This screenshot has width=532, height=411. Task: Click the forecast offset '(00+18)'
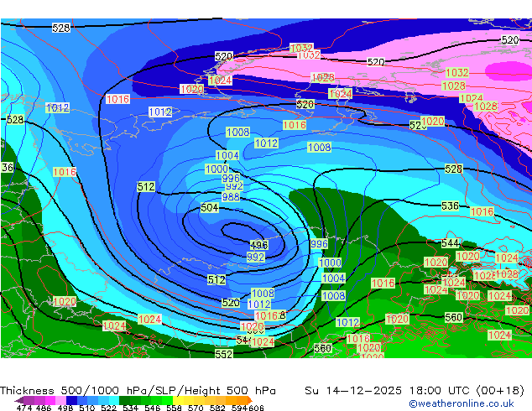click(x=500, y=391)
